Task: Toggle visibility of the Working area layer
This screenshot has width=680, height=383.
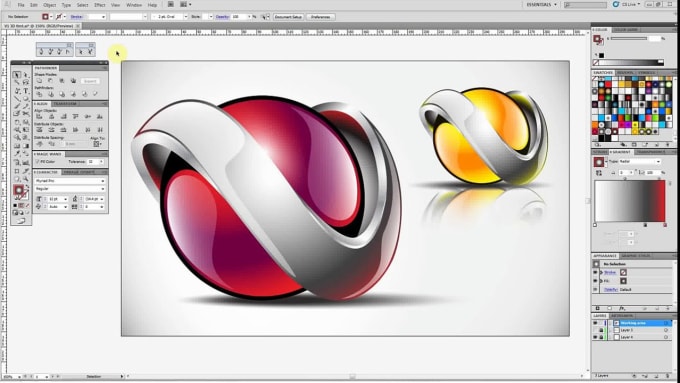Action: tap(595, 323)
